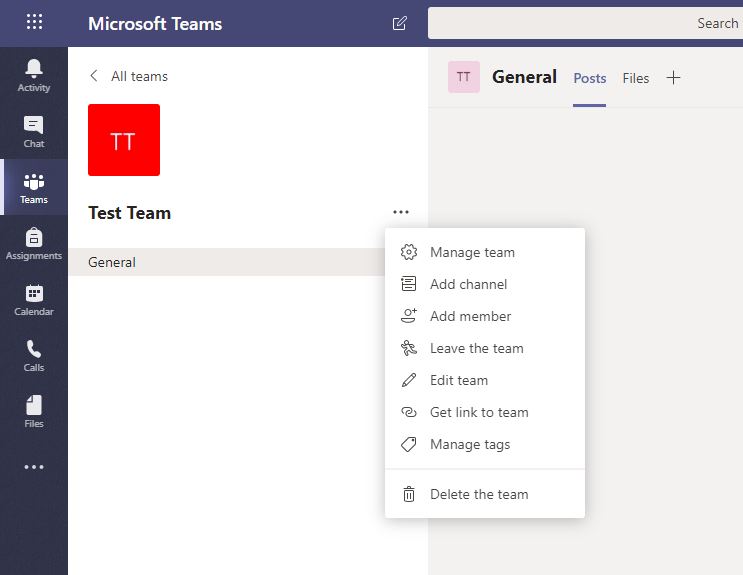Select Teams in the left sidebar
This screenshot has height=575, width=743.
coord(34,187)
